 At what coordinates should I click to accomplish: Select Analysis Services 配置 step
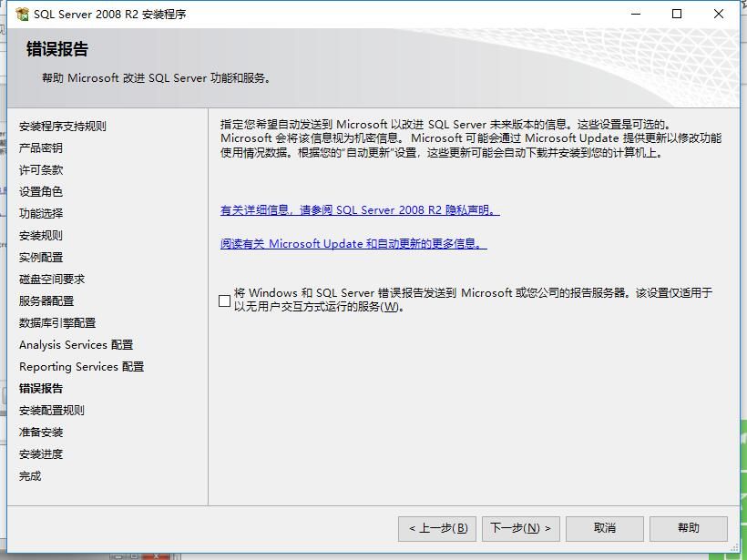point(76,345)
